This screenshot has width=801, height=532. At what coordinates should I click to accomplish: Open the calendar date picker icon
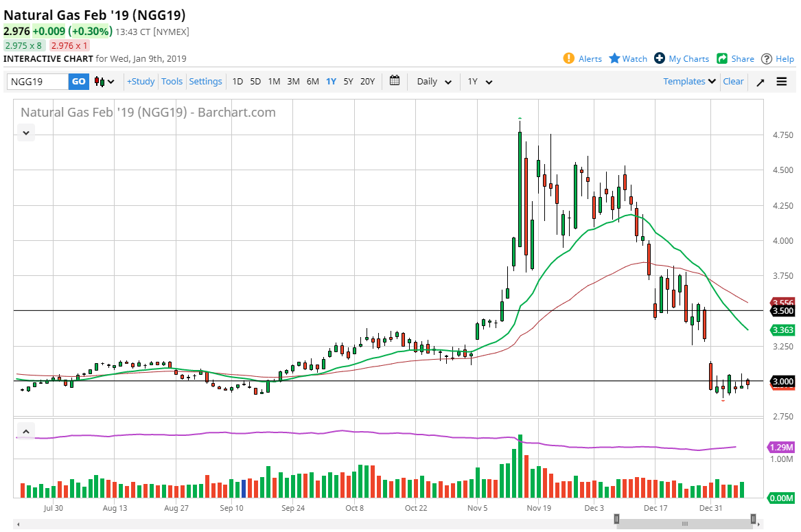[395, 81]
